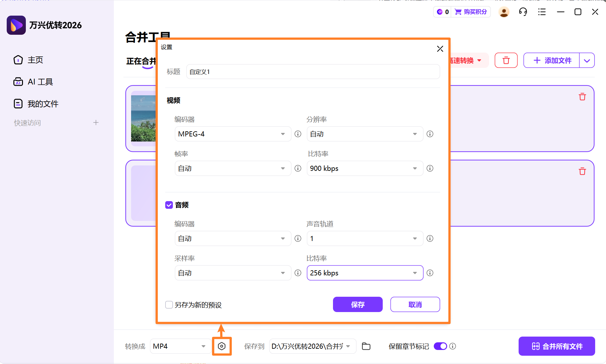
Task: Click the top-right delete trash icon
Action: coord(506,60)
